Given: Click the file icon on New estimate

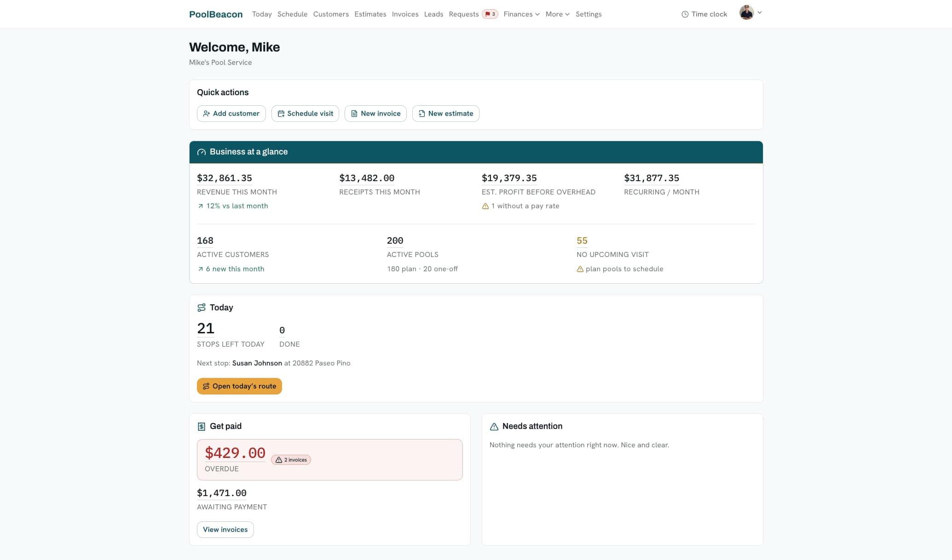Looking at the screenshot, I should pyautogui.click(x=421, y=114).
